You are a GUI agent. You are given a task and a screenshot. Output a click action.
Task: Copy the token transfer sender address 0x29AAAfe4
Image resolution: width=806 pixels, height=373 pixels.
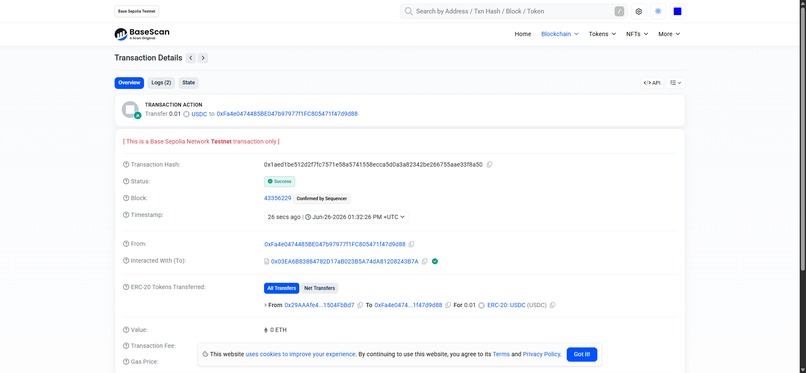click(x=360, y=305)
